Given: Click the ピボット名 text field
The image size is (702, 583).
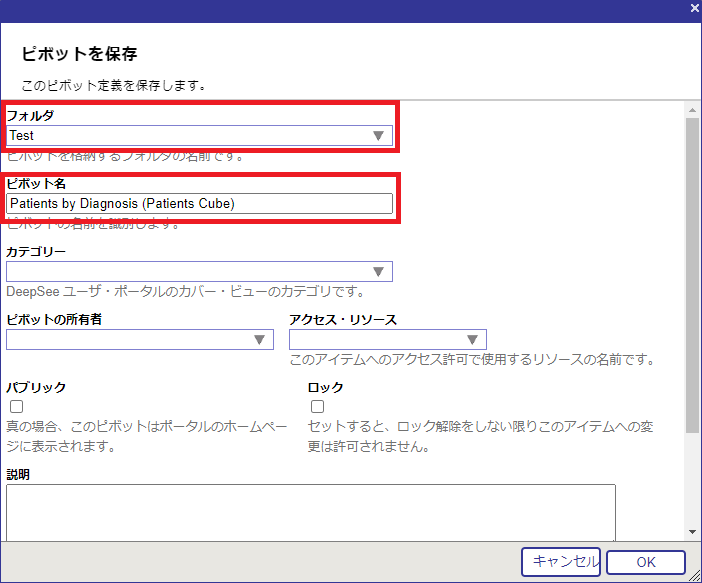Looking at the screenshot, I should (x=200, y=204).
